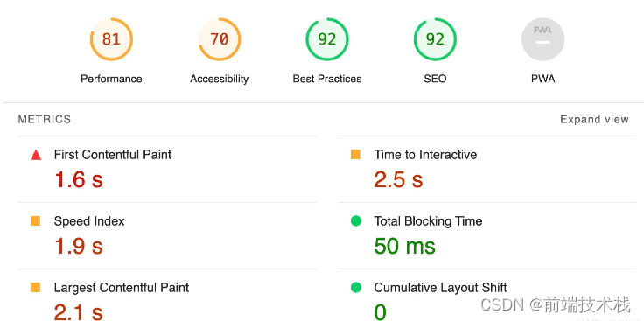644x321 pixels.
Task: Click the Accessibility score gauge showing 70
Action: [220, 39]
